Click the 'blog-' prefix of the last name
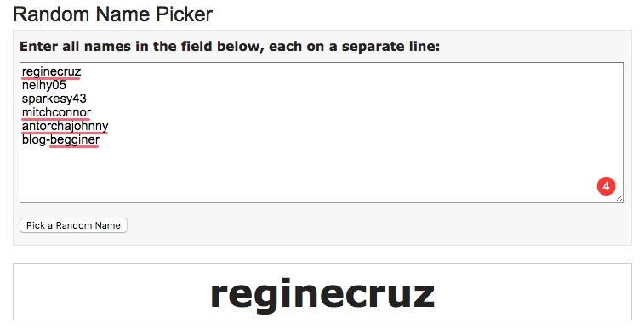Viewport: 644px width, 329px height. click(x=36, y=139)
